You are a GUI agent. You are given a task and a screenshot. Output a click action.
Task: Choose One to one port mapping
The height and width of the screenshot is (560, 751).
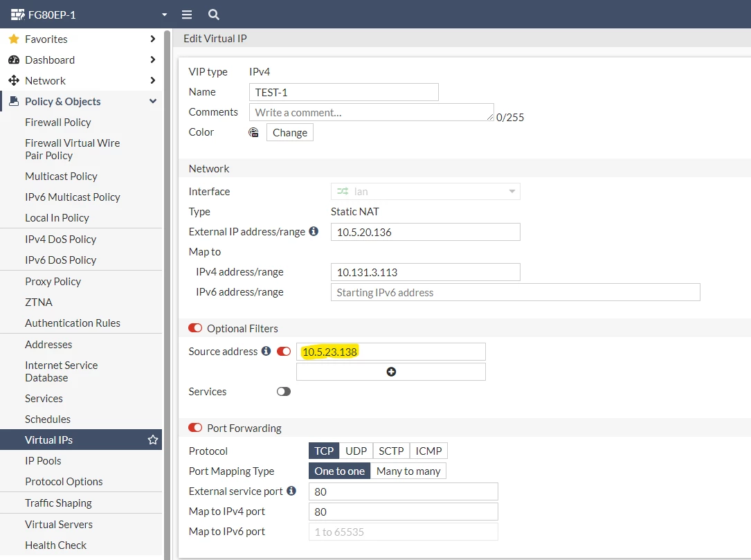[x=340, y=471]
